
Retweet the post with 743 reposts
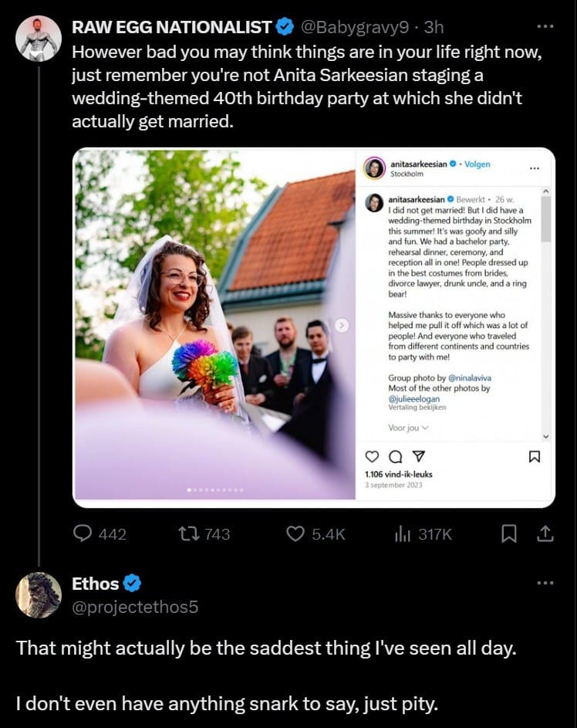(204, 534)
